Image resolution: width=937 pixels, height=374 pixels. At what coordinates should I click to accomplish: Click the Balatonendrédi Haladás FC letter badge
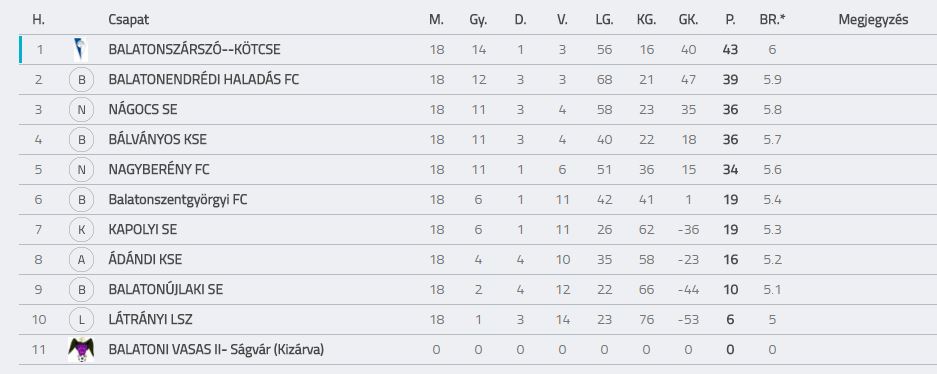pos(82,80)
